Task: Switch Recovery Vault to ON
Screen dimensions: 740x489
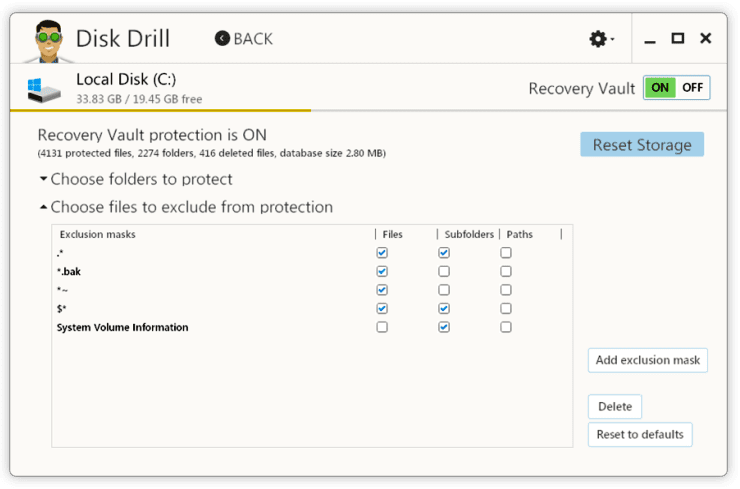Action: point(660,88)
